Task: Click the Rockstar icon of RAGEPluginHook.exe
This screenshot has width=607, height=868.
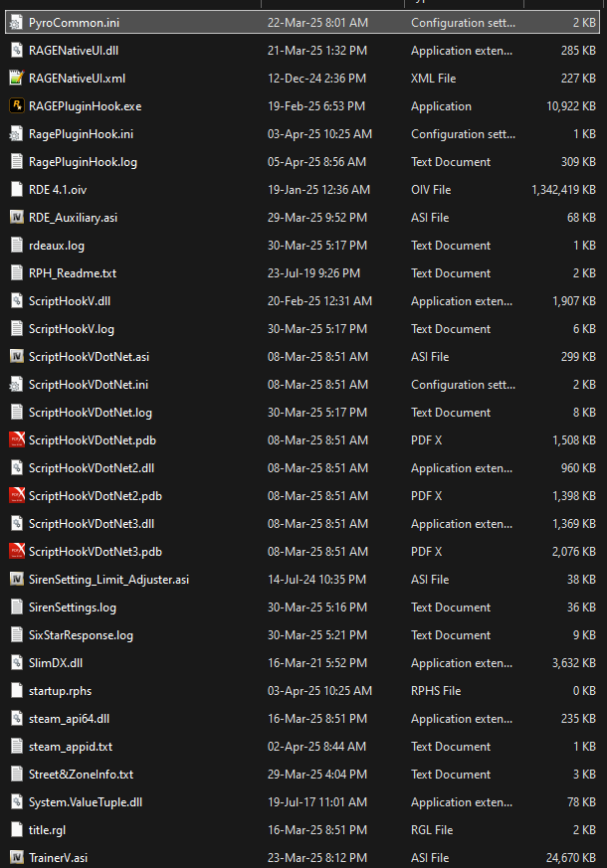Action: pyautogui.click(x=17, y=105)
